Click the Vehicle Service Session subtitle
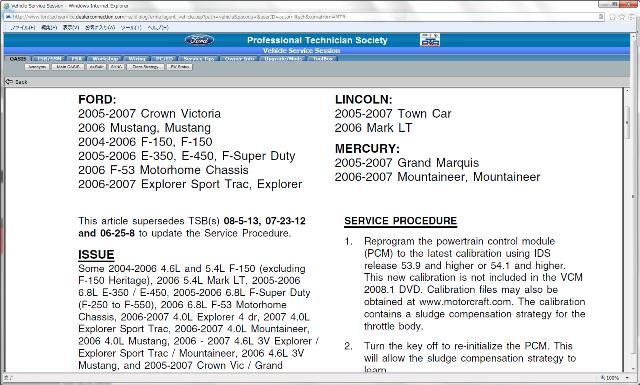640x385 pixels. (301, 51)
